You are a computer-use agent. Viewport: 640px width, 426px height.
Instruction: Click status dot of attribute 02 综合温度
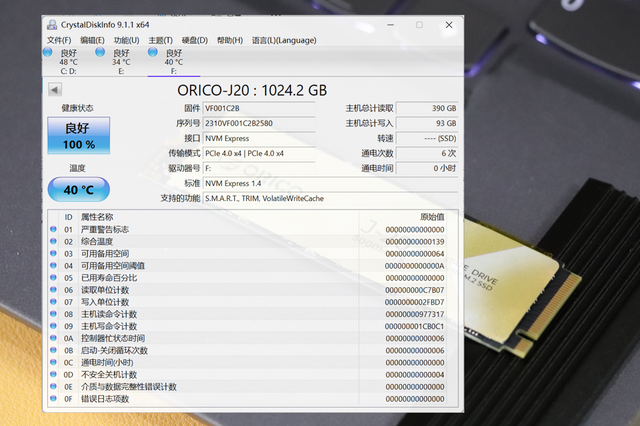(53, 241)
